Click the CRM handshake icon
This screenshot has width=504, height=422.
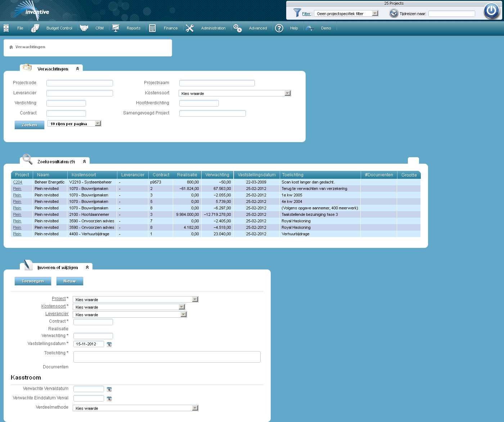point(84,28)
